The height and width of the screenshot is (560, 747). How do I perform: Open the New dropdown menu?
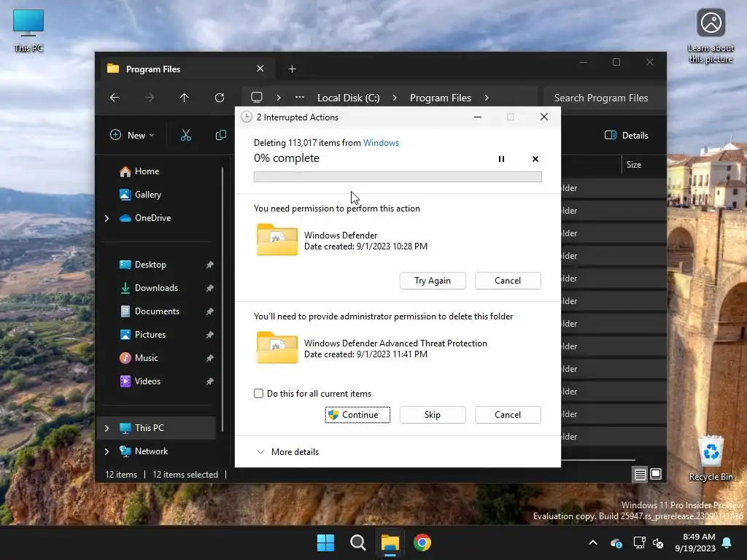tap(133, 135)
